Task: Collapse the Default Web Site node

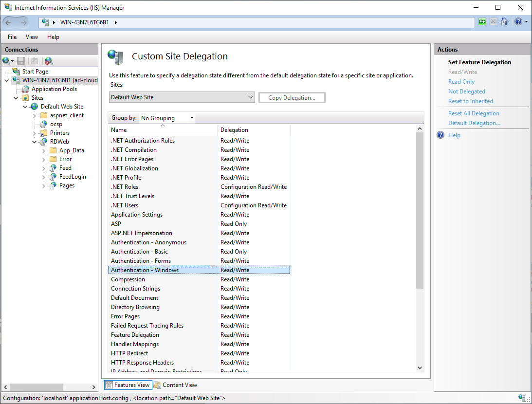Action: point(25,107)
